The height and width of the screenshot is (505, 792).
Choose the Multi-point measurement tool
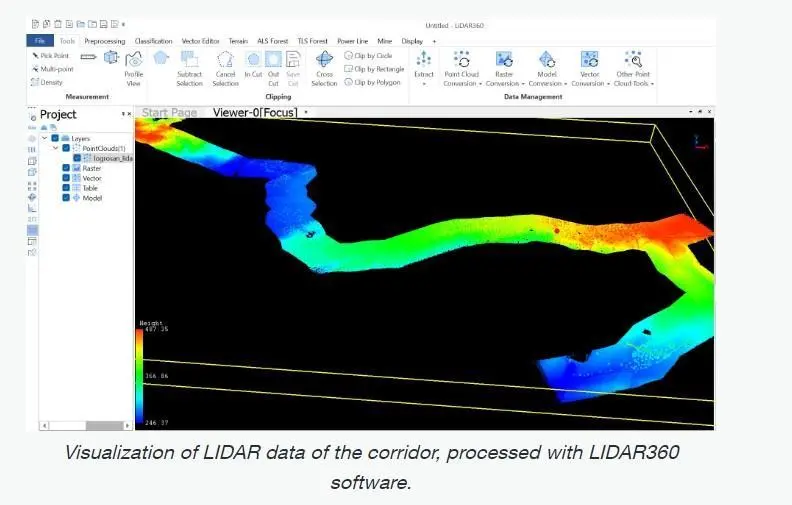pyautogui.click(x=53, y=69)
